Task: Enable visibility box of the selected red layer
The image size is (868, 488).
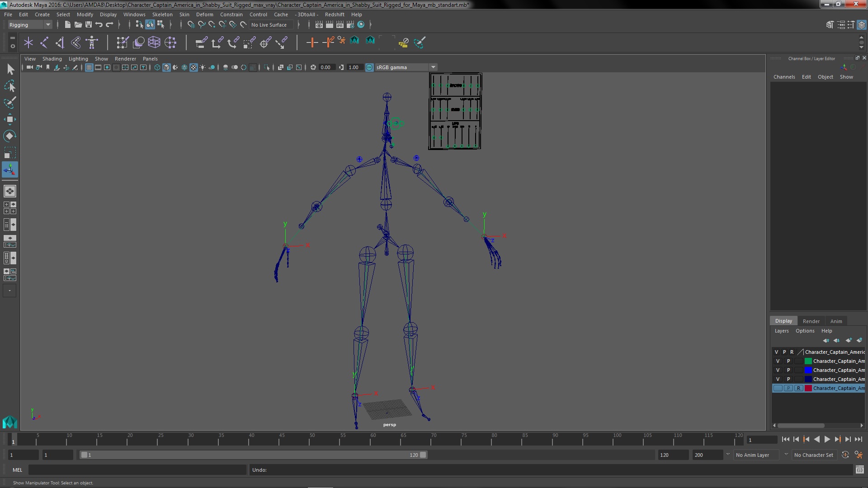Action: pyautogui.click(x=778, y=388)
